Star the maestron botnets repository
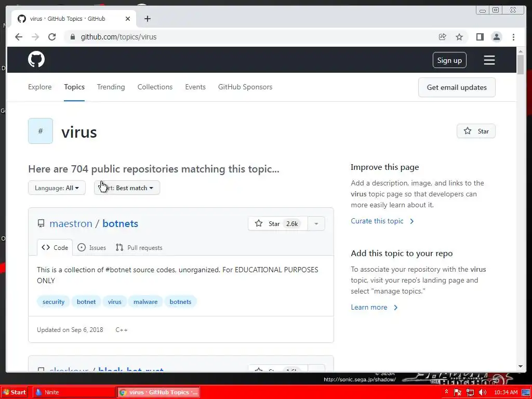The height and width of the screenshot is (399, 532). pos(278,223)
